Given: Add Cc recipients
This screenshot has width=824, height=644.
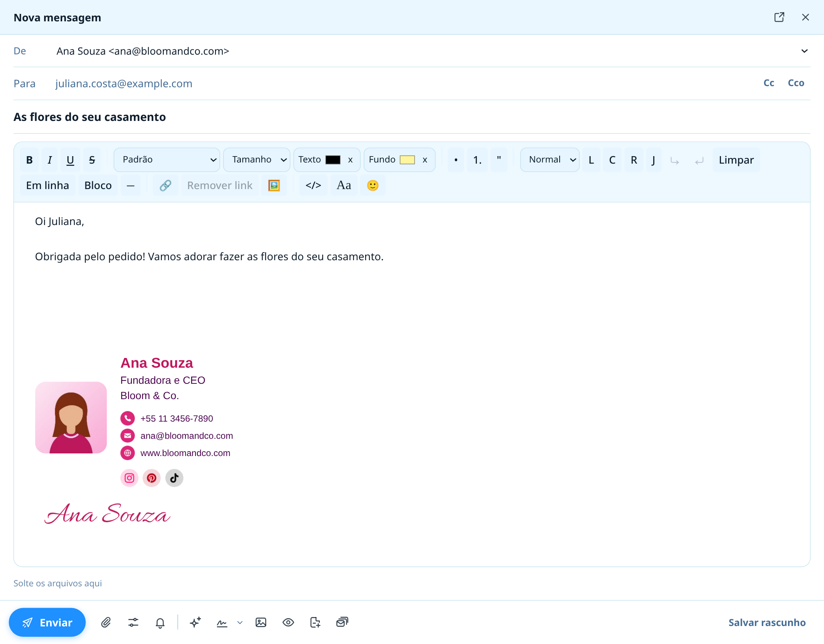Looking at the screenshot, I should pyautogui.click(x=769, y=83).
